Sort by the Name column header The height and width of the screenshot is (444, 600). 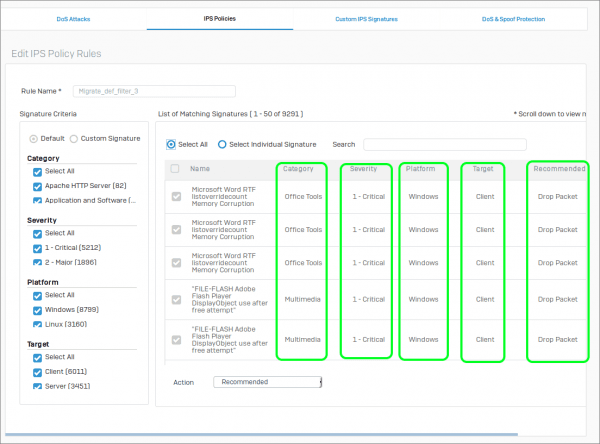(x=200, y=169)
